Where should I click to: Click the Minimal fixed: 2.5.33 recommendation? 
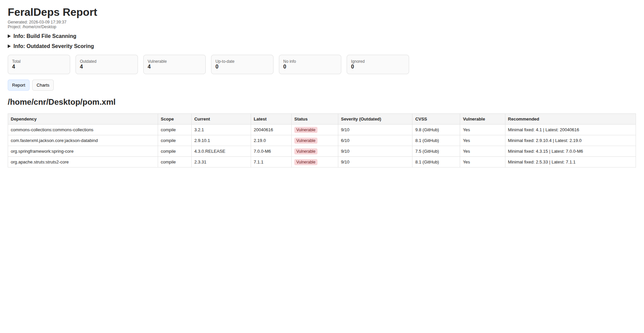click(542, 162)
